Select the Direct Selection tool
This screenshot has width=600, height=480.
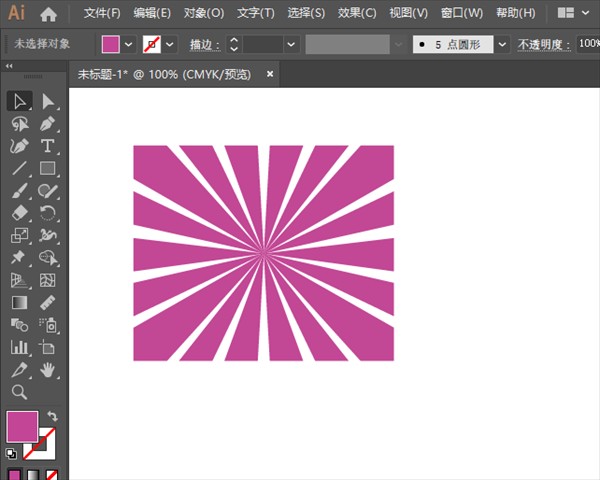coord(47,101)
